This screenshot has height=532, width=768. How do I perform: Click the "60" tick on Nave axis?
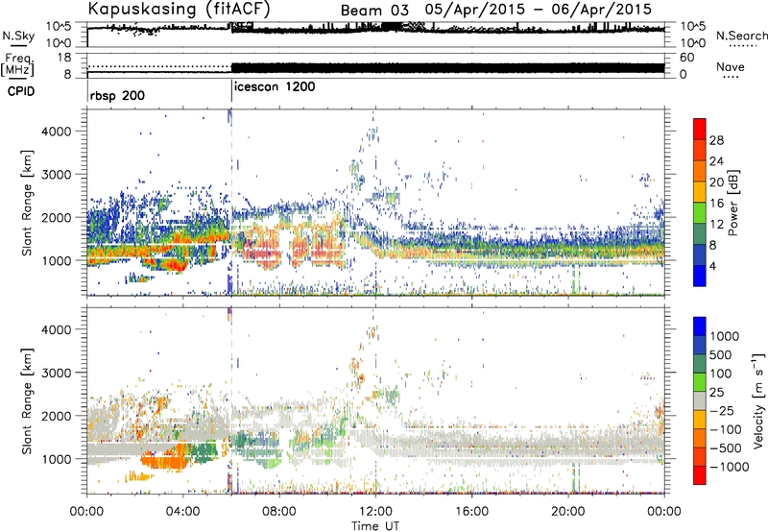687,58
